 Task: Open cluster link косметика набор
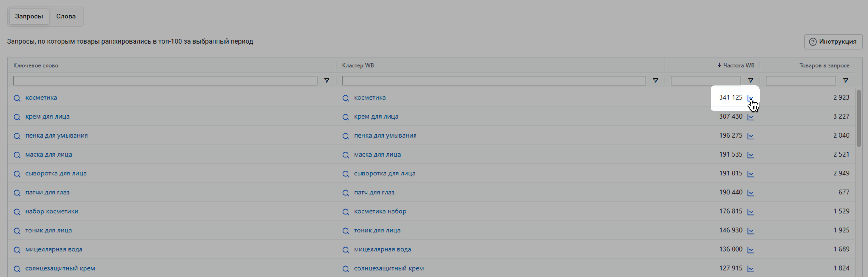(380, 211)
